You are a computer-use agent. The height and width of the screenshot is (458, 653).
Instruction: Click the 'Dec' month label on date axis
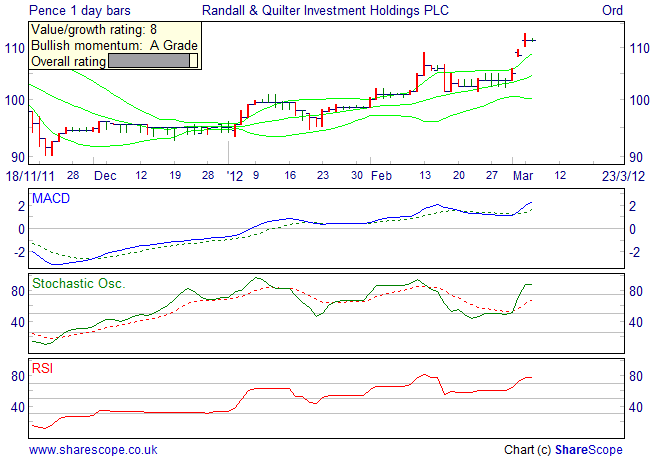[x=105, y=176]
